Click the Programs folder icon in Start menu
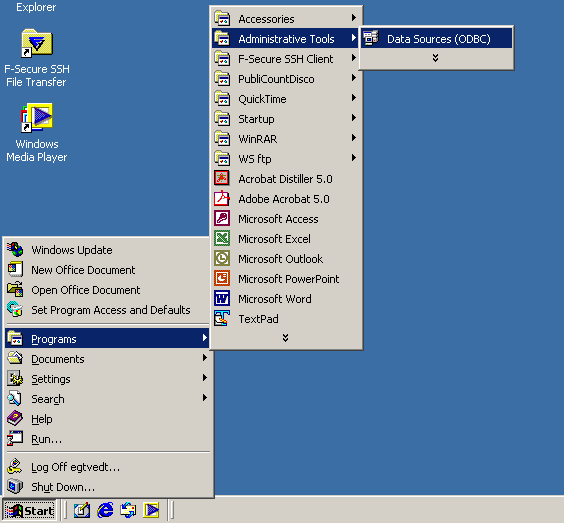Viewport: 564px width, 523px height. pos(15,338)
